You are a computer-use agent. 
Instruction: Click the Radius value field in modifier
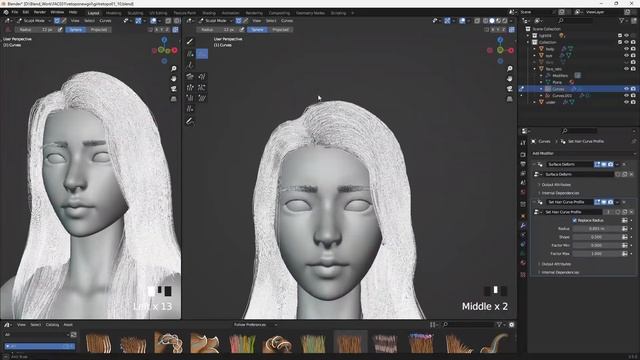[x=596, y=229]
